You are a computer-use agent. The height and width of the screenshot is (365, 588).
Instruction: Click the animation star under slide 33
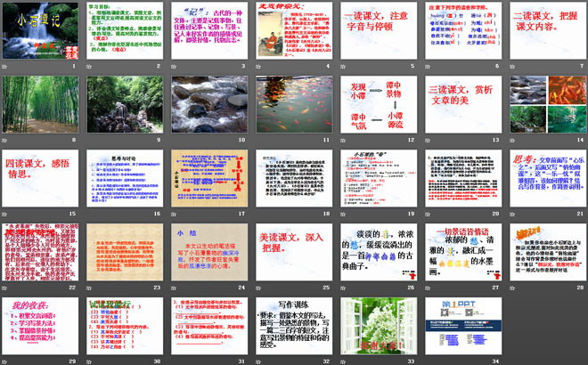(343, 362)
